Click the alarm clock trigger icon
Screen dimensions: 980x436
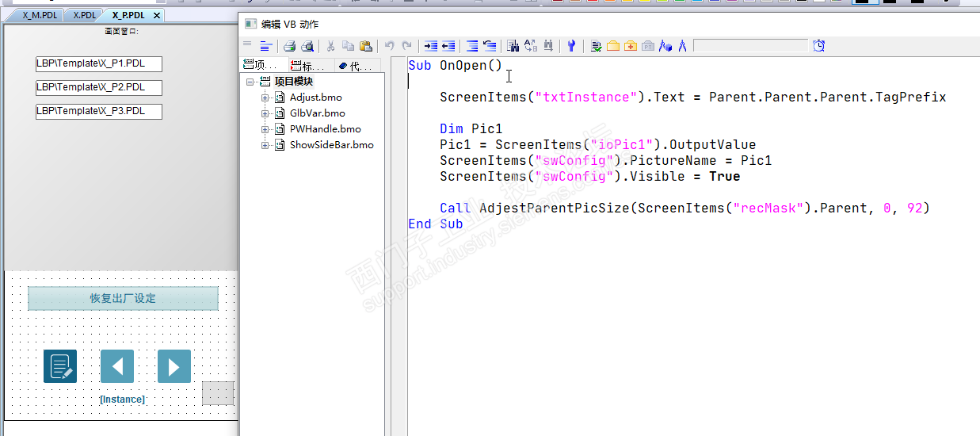tap(819, 46)
